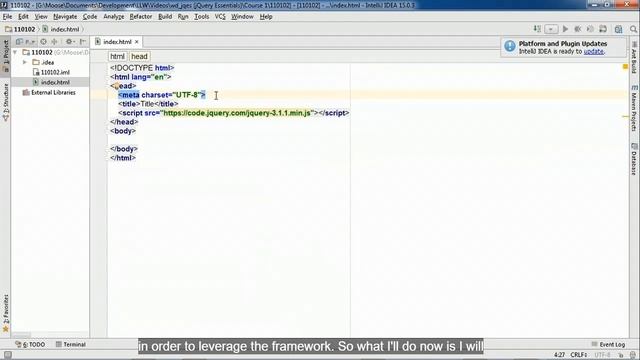The height and width of the screenshot is (360, 640).
Task: Click the update link in notification
Action: coord(593,51)
